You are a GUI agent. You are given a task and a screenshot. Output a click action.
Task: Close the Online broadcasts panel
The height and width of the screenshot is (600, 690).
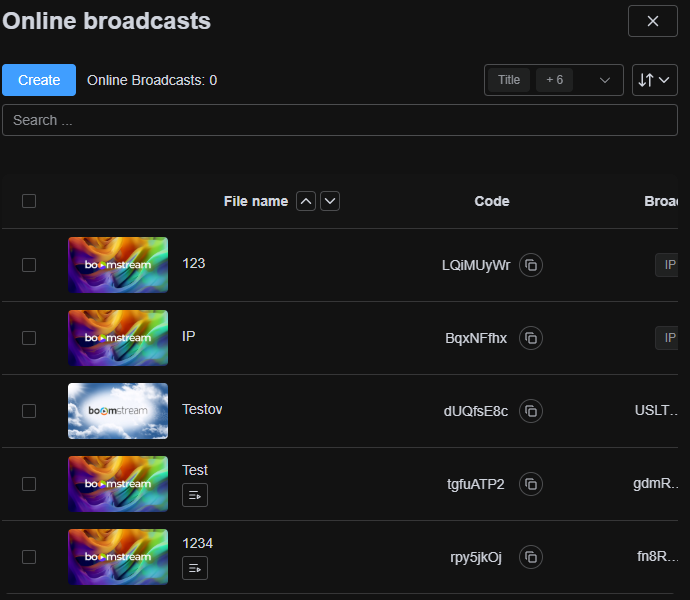(653, 21)
